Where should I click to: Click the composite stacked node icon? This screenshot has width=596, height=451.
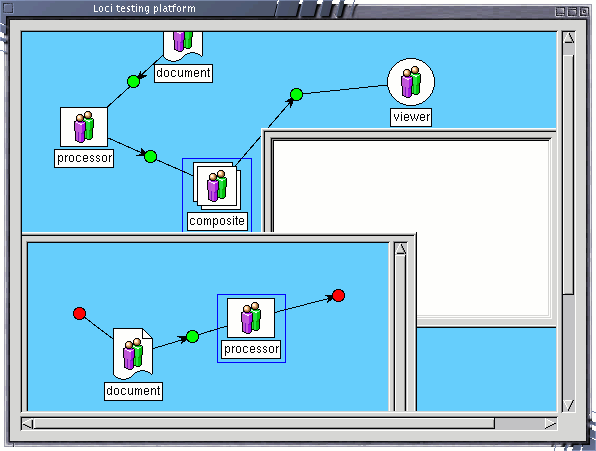(x=217, y=186)
